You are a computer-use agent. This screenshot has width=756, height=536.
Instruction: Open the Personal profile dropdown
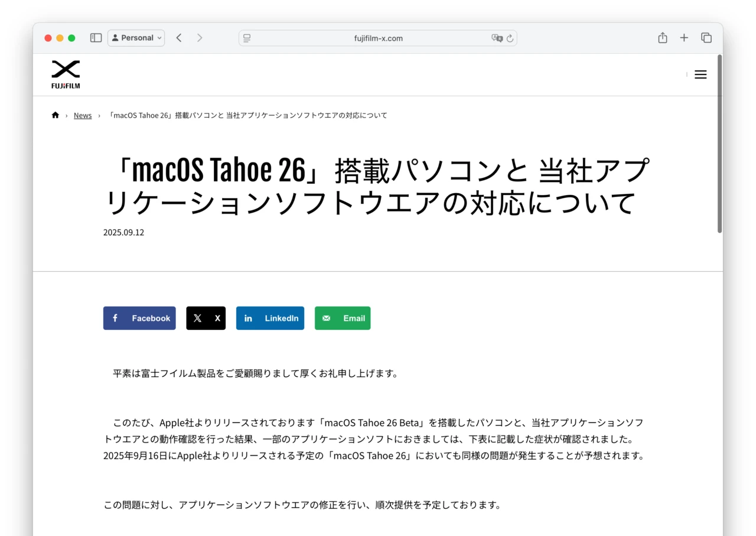136,37
